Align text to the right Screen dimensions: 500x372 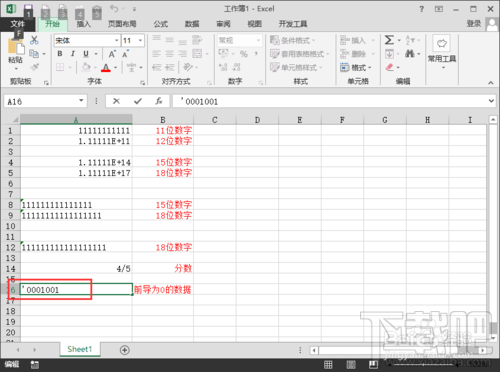coord(182,54)
